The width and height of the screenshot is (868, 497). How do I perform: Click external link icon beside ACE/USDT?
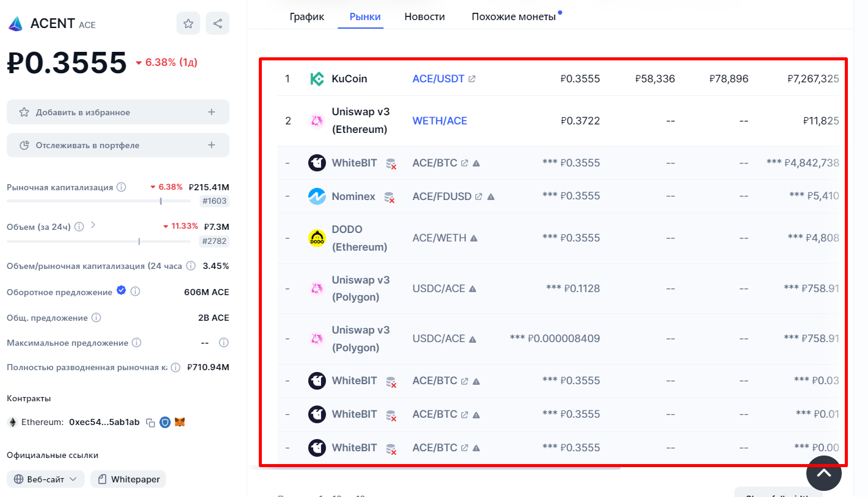[472, 79]
